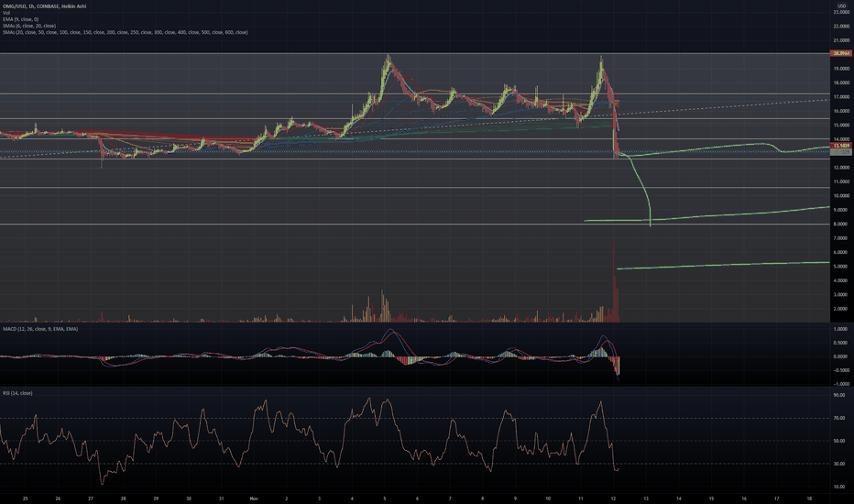Click the RSI axis value 50.00
The image size is (854, 504).
[839, 441]
